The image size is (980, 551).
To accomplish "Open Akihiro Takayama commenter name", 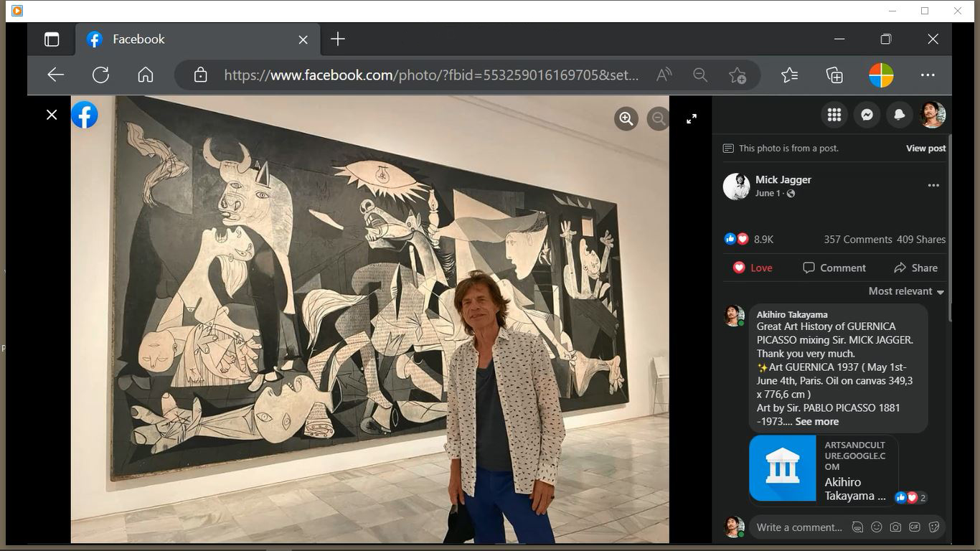I will point(792,314).
